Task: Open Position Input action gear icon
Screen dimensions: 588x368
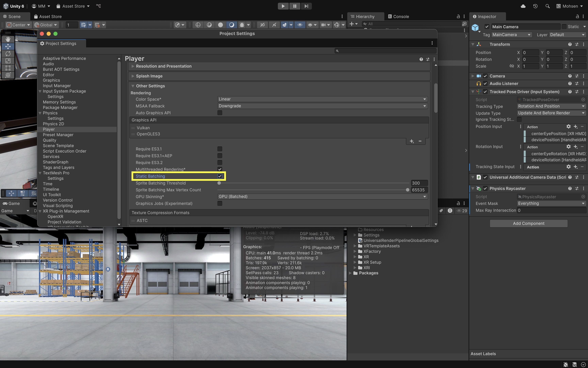Action: (x=569, y=127)
